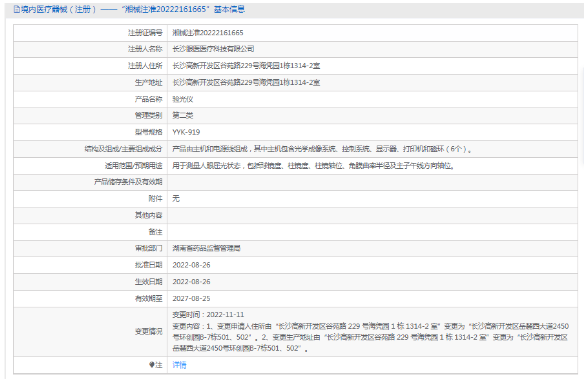This screenshot has height=382, width=588.
Task: Click the intended use text starting 用于测量人眼
Action: [314, 165]
